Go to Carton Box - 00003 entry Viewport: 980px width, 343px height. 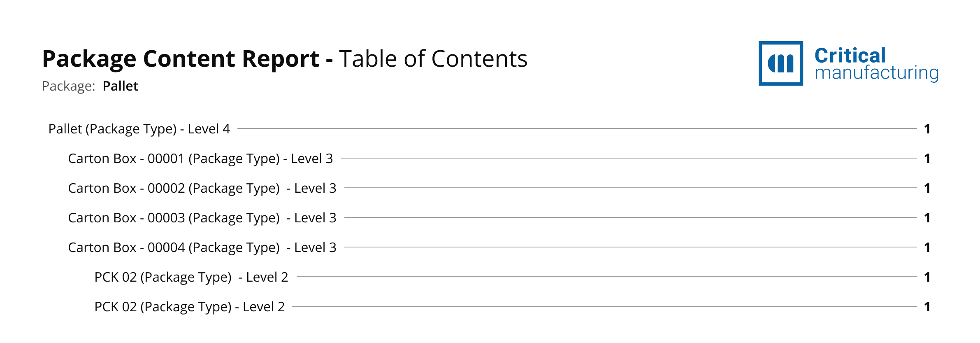202,218
